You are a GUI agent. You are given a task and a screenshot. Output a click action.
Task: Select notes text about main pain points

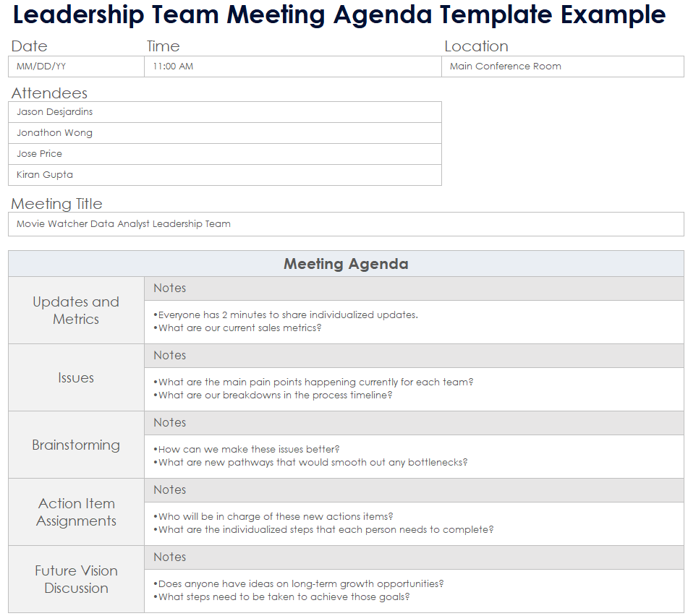(x=314, y=382)
